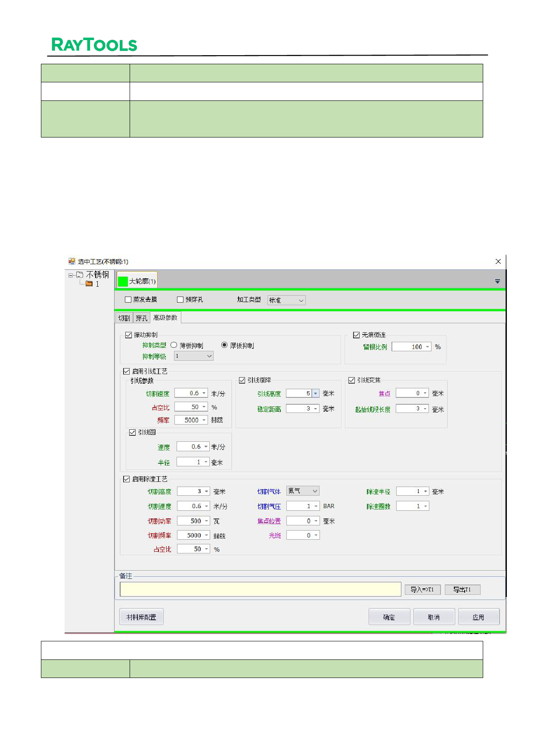534x756 pixels.
Task: Click the 材料库配置 button
Action: [141, 617]
